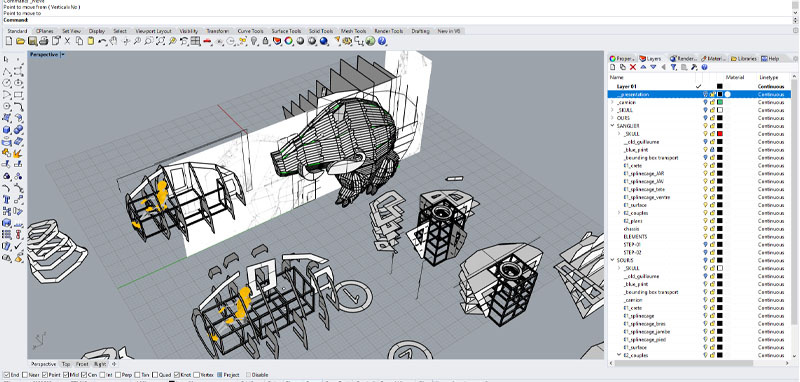This screenshot has width=800, height=382.
Task: Click the white color swatch of upper _SKULL layer
Action: [x=719, y=110]
